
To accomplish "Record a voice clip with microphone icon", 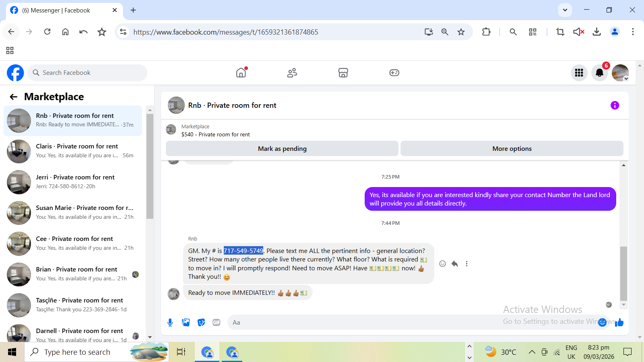I will (170, 322).
